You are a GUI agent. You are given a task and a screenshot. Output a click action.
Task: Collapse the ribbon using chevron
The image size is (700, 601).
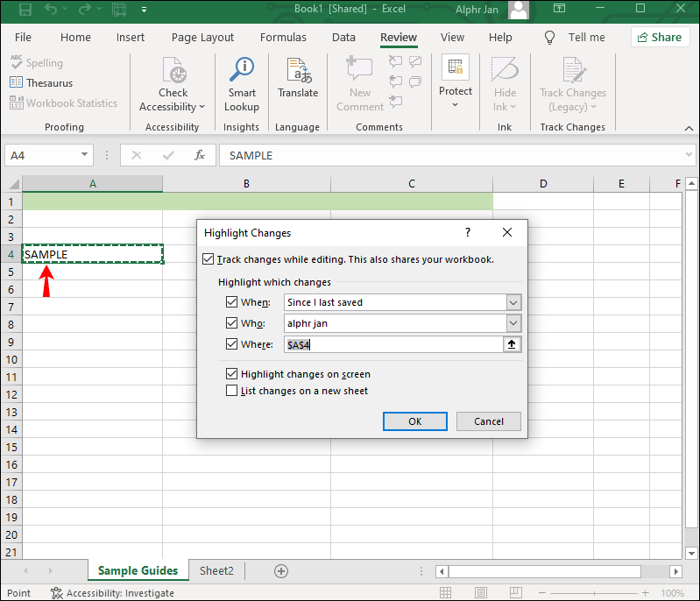point(689,128)
